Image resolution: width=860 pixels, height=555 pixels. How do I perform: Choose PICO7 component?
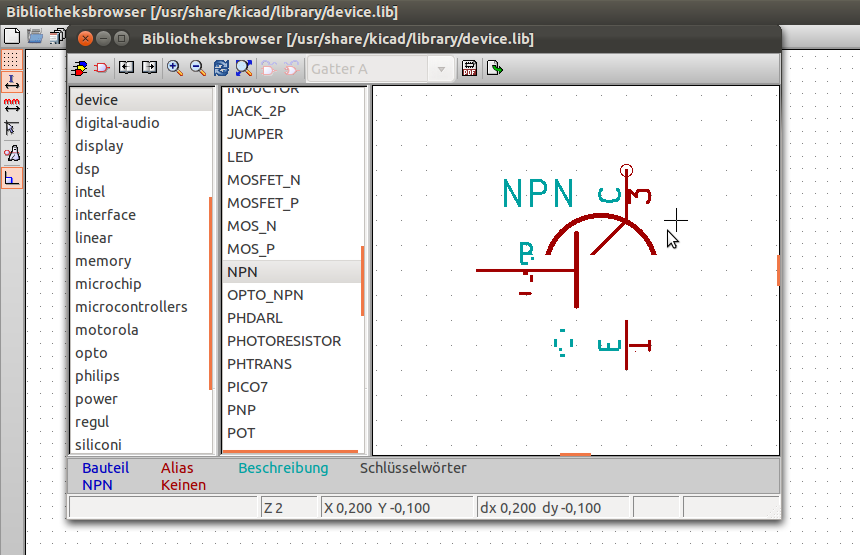tap(292, 387)
